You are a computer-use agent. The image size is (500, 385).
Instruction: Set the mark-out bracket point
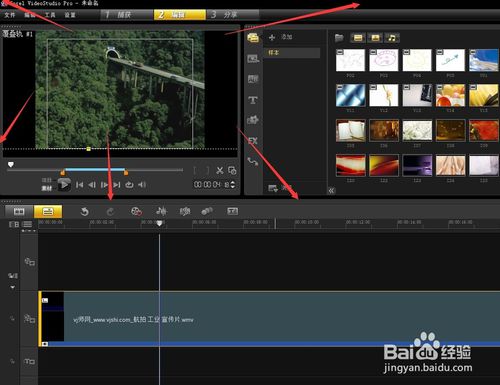point(207,170)
